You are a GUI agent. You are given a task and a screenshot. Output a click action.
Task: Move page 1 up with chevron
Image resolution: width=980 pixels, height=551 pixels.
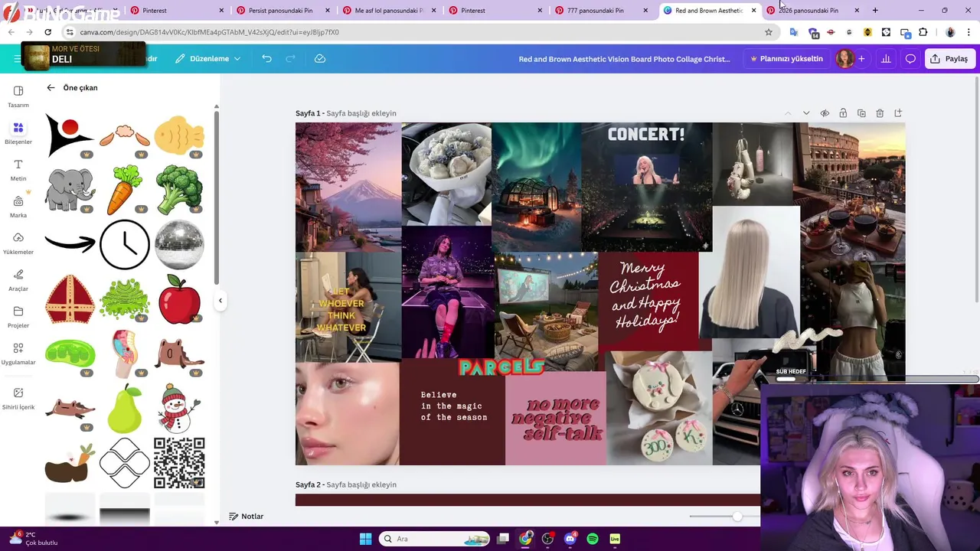pyautogui.click(x=788, y=113)
